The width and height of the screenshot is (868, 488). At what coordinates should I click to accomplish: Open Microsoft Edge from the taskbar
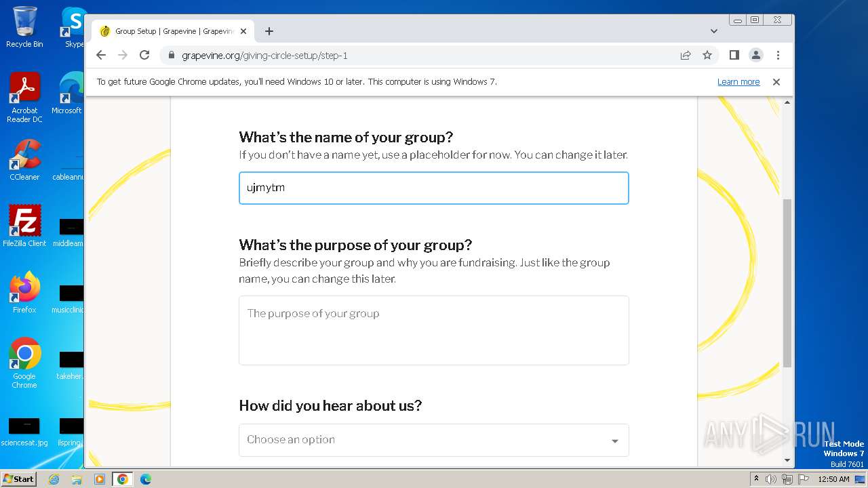click(146, 479)
